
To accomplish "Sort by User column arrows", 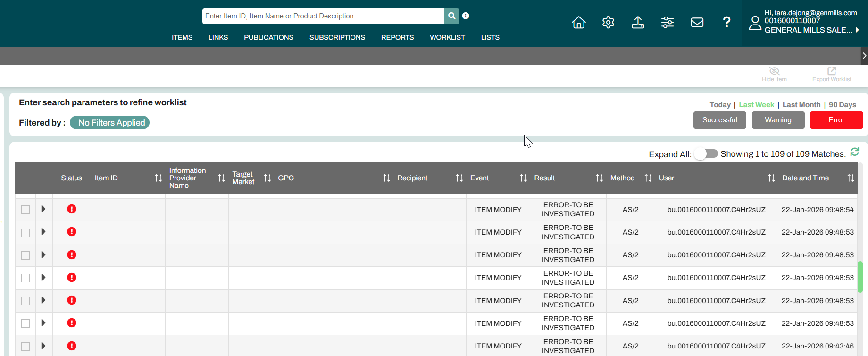I will click(x=772, y=178).
